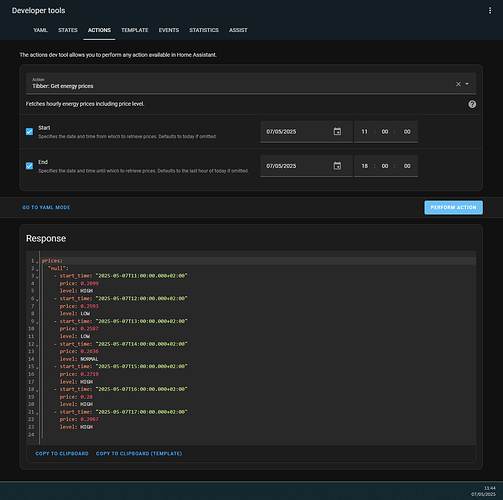The height and width of the screenshot is (500, 503).
Task: Collapse the prices fold arrow on line 1
Action: (x=37, y=261)
